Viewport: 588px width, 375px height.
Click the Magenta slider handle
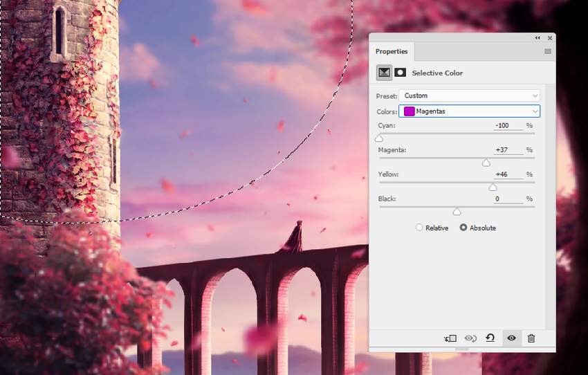click(x=486, y=163)
